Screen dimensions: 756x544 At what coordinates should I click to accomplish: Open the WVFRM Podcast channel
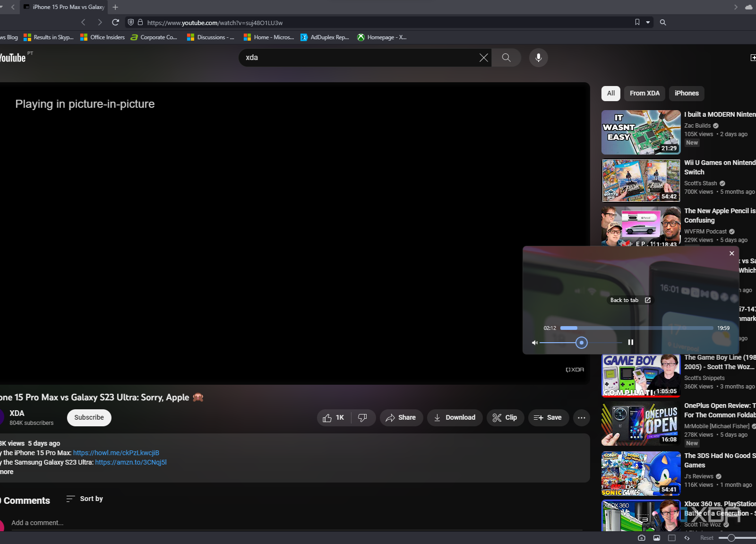point(705,232)
